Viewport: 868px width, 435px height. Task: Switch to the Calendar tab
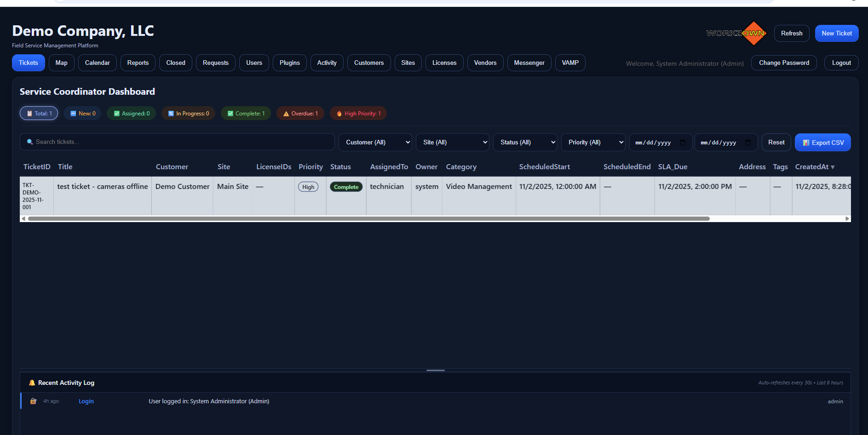point(97,63)
